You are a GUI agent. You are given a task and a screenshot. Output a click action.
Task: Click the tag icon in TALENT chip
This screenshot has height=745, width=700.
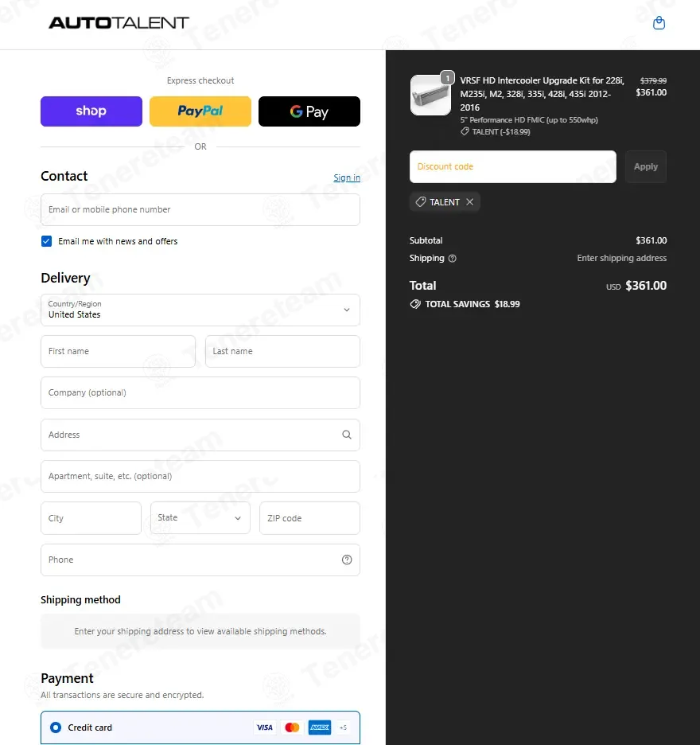click(420, 202)
